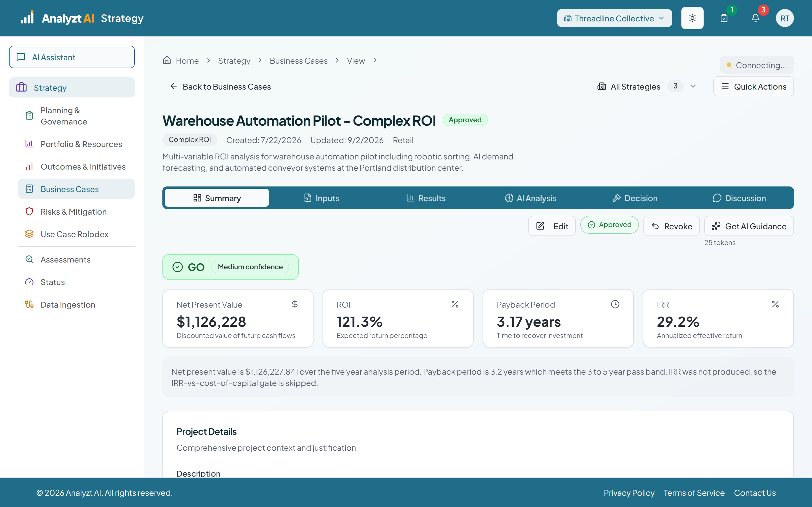Open the Quick Actions menu
Viewport: 812px width, 507px height.
753,86
